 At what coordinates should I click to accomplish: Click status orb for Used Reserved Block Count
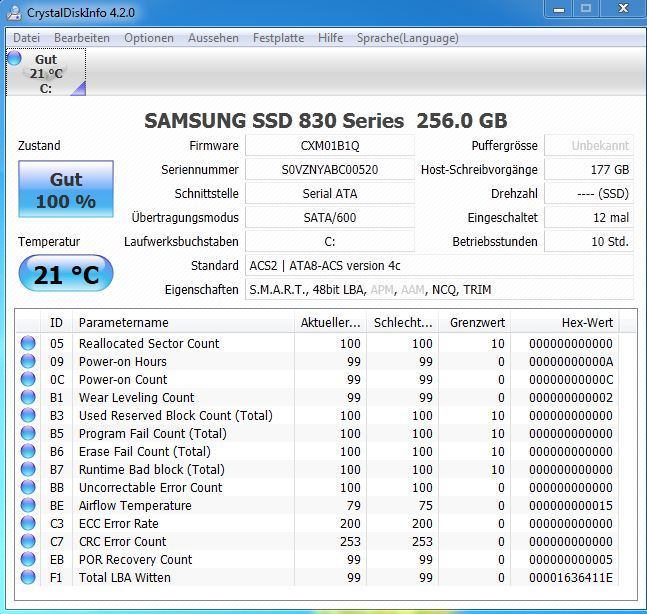[28, 415]
